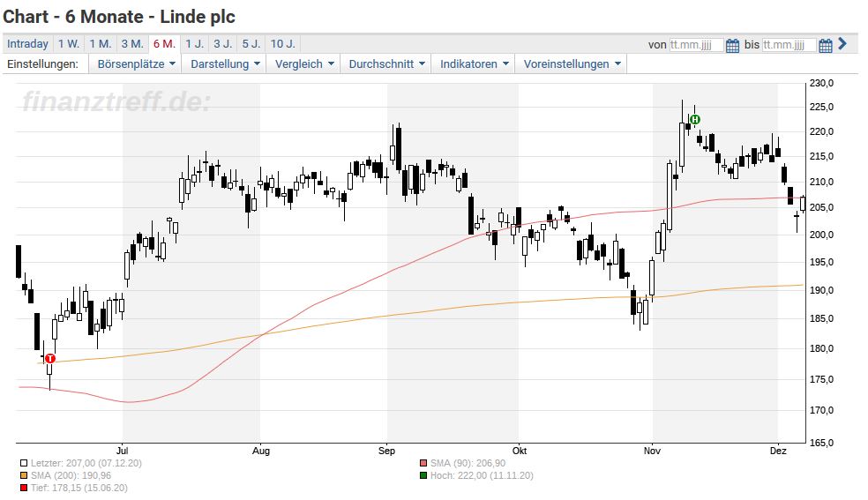Focus the 'bis' end date field
The height and width of the screenshot is (500, 868).
789,45
